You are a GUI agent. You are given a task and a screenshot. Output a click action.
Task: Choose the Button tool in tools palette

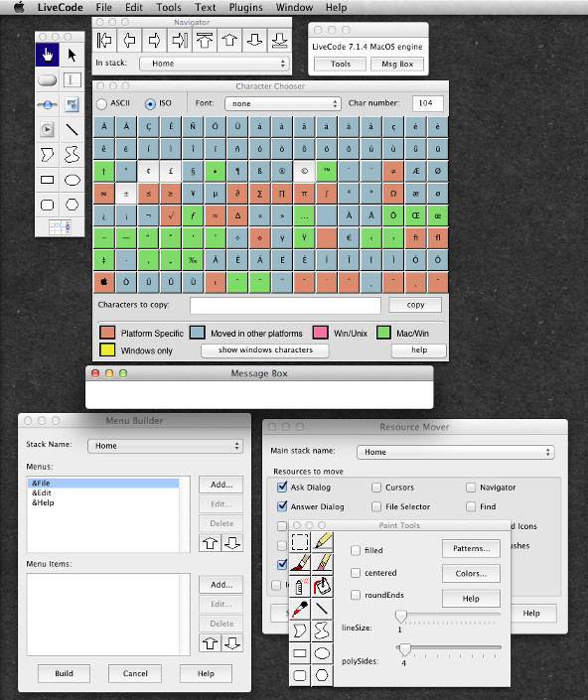coord(47,80)
